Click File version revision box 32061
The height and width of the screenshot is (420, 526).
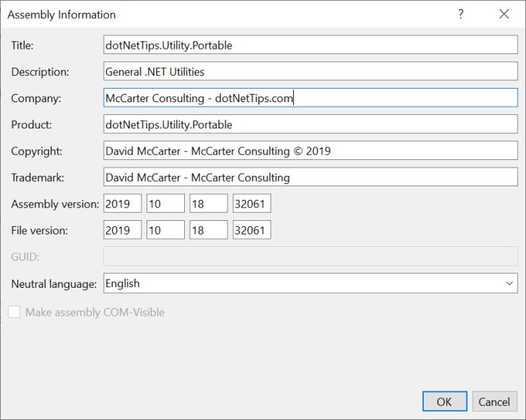coord(252,230)
